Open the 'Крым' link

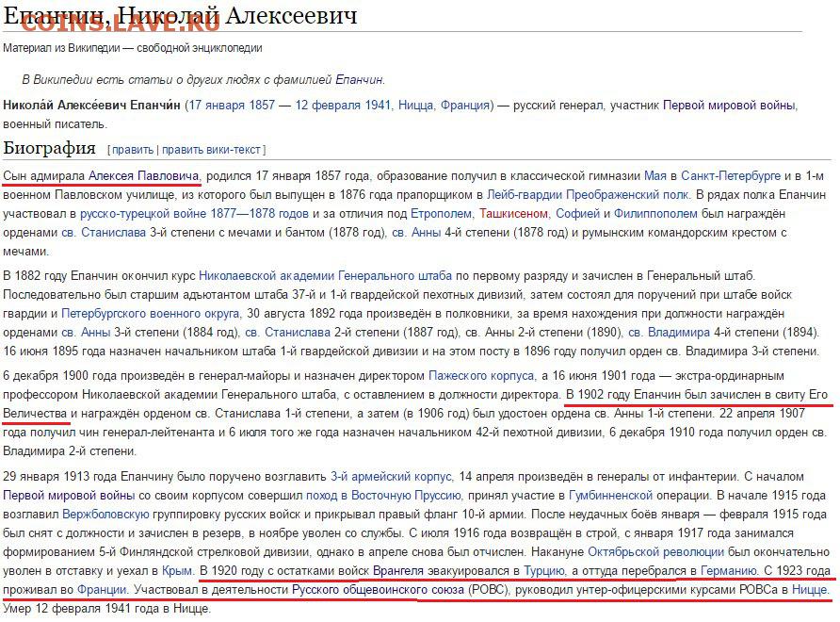pyautogui.click(x=176, y=571)
